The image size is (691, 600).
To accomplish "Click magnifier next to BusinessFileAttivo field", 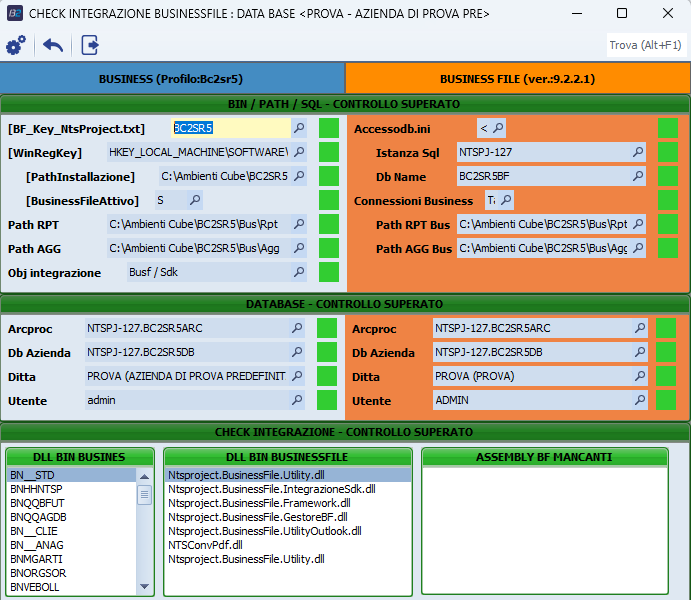I will 195,200.
